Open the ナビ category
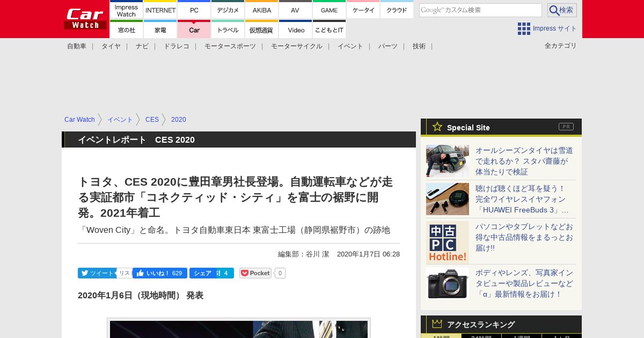This screenshot has width=644, height=338. click(x=142, y=46)
